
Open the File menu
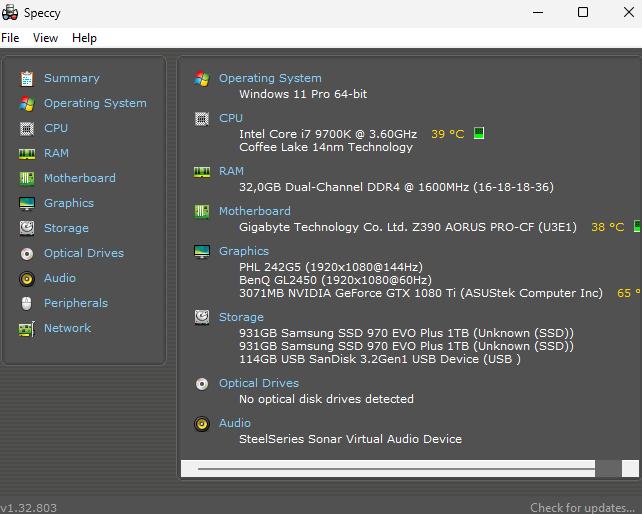coord(10,38)
